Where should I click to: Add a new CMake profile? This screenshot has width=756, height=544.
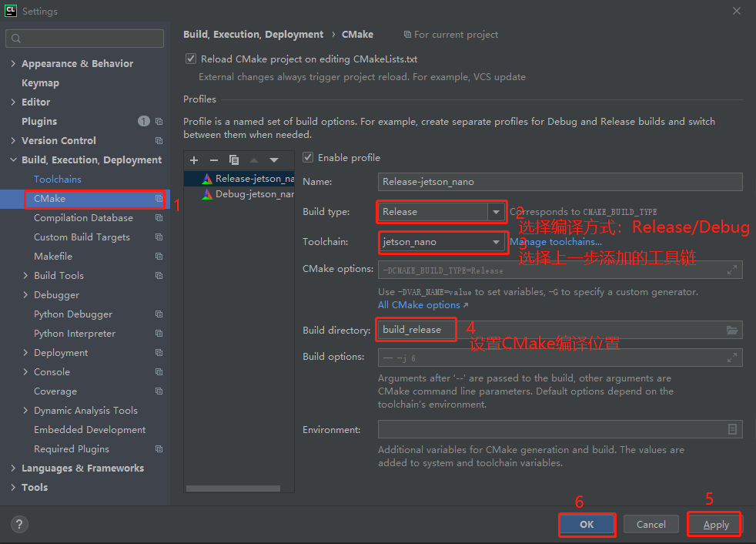pos(194,160)
